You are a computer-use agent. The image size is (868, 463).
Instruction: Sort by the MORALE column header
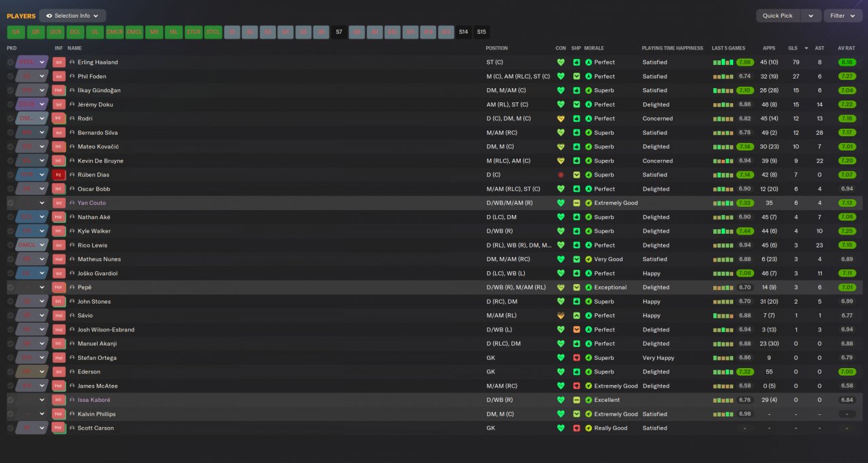coord(593,48)
